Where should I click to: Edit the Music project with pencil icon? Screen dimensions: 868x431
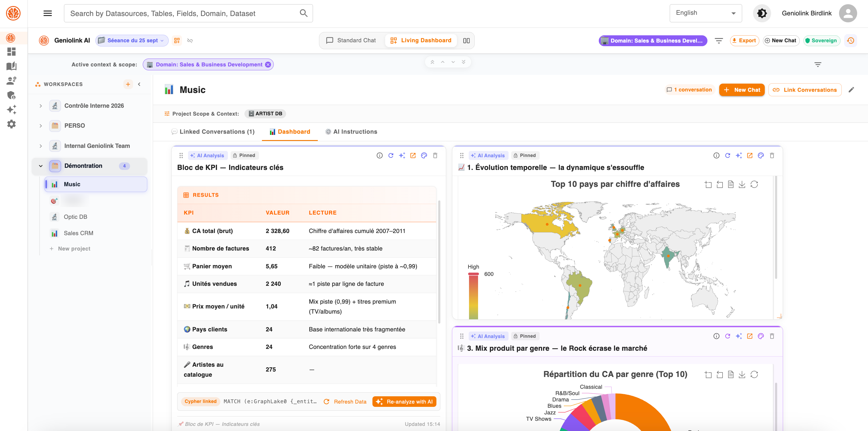tap(851, 90)
